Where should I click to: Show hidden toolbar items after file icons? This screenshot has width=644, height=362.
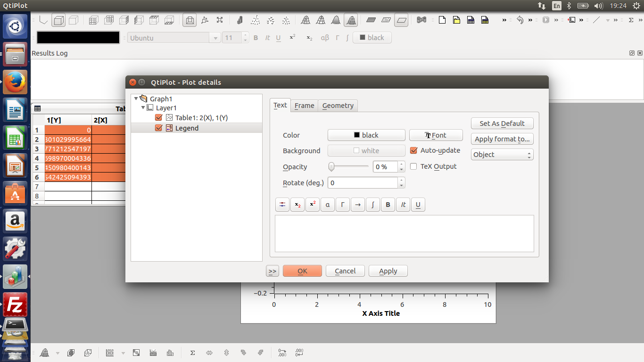[x=504, y=20]
